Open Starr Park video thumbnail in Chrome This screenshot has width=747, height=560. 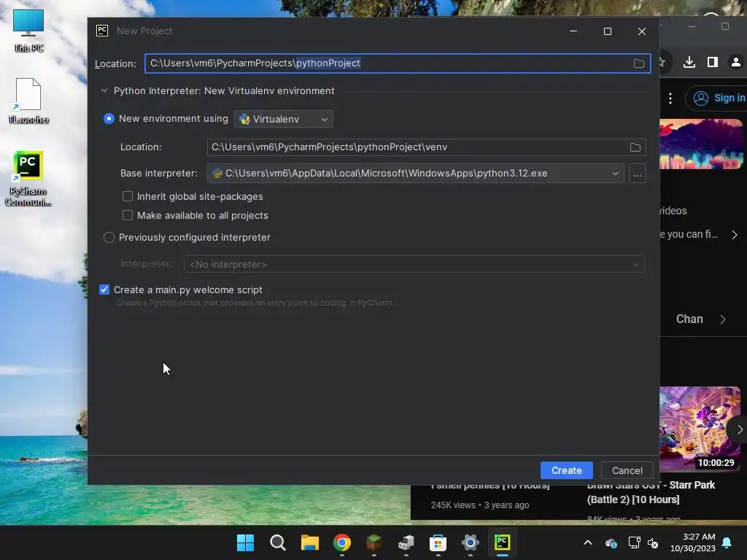click(700, 429)
